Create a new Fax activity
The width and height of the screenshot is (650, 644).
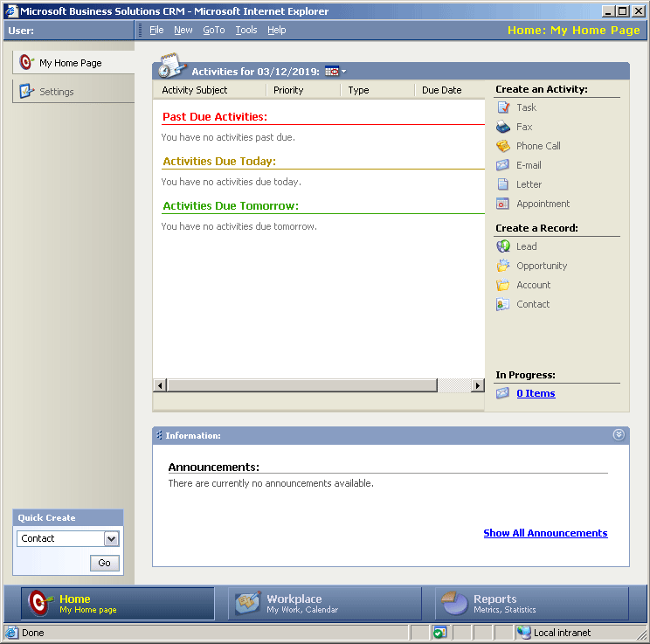pyautogui.click(x=524, y=127)
